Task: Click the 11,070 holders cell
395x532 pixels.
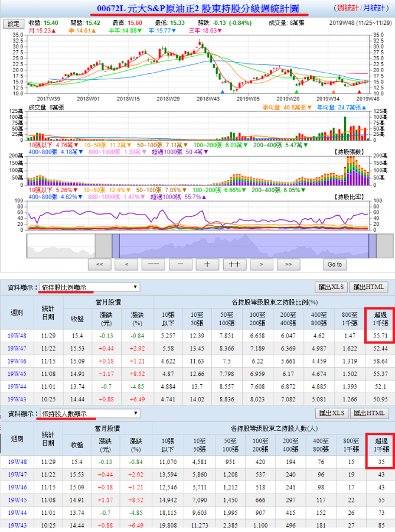Action: point(168,462)
